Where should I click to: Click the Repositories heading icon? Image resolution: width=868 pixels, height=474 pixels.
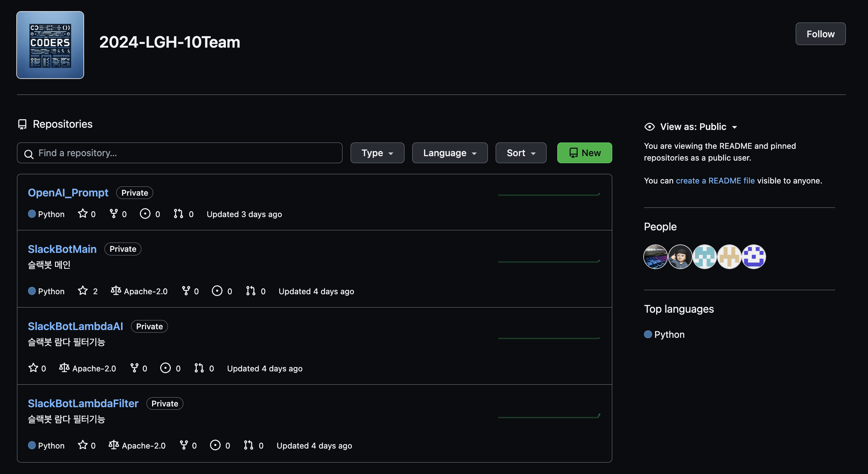pos(22,124)
